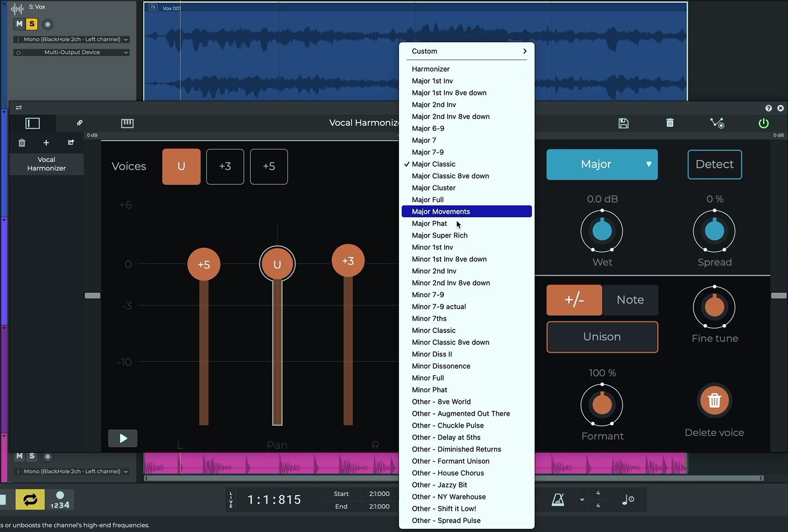
Task: Select the +5 voice button in Voices row
Action: click(269, 166)
